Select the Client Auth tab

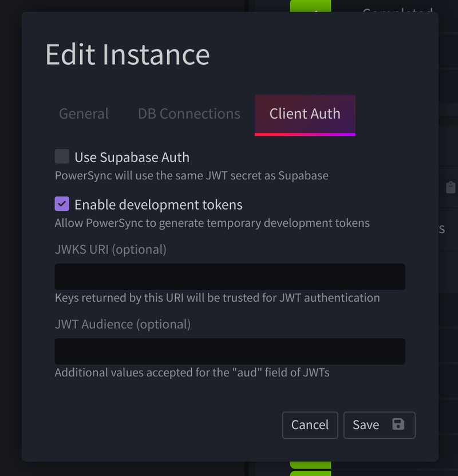pyautogui.click(x=305, y=115)
